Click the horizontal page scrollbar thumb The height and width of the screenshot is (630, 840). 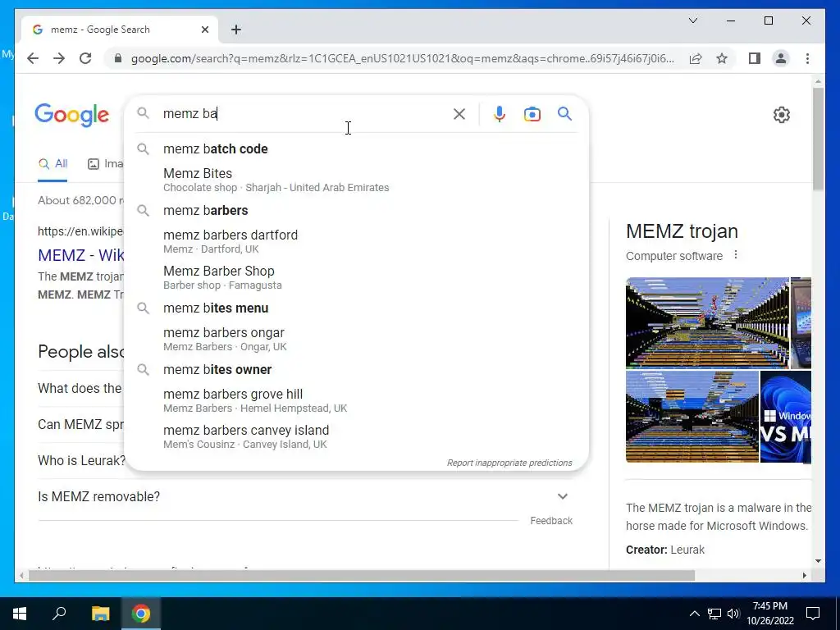(362, 575)
